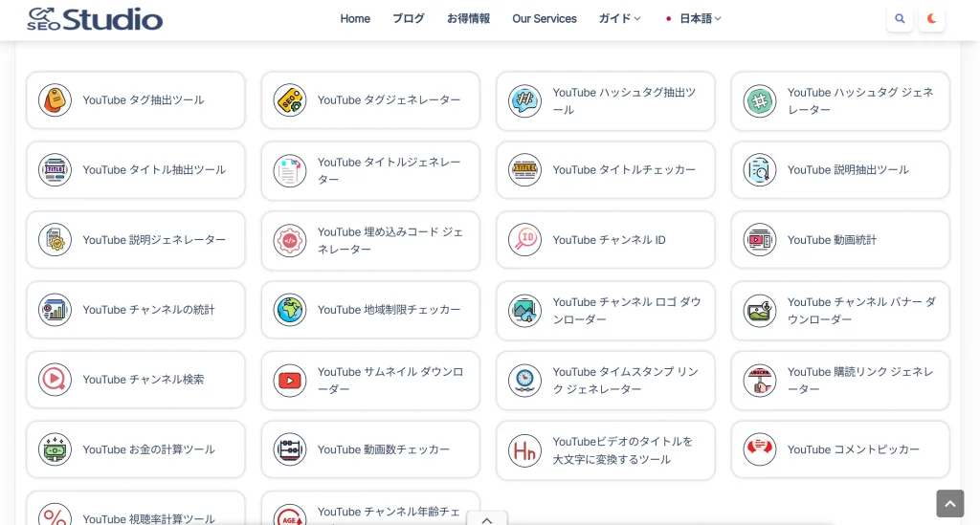
Task: Toggle dark mode with moon button
Action: pos(932,19)
